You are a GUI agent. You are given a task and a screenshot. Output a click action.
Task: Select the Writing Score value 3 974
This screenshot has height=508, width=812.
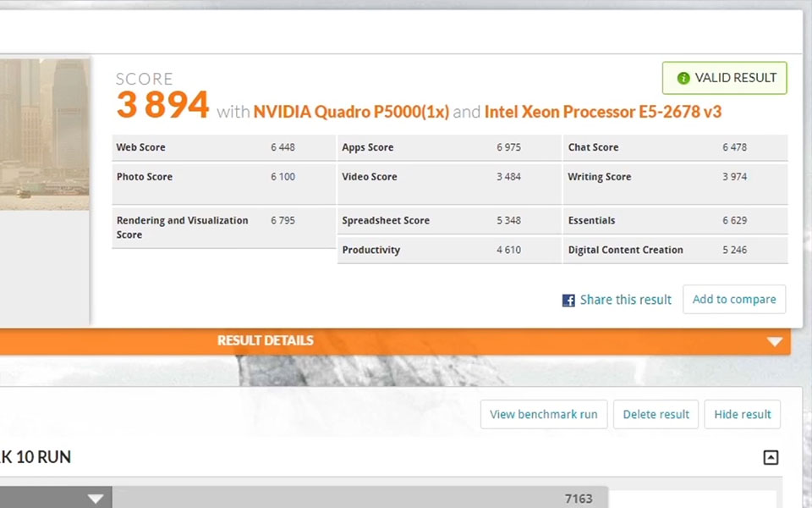pos(735,177)
